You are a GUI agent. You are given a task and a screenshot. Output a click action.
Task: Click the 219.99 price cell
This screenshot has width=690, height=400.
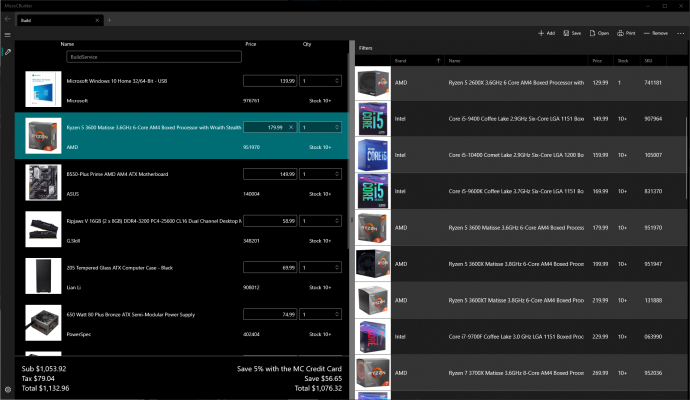601,301
